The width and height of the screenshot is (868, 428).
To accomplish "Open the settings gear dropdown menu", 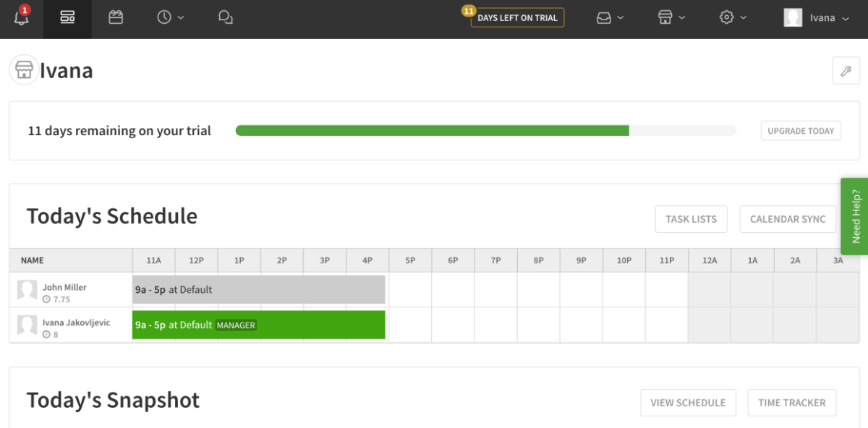I will (x=733, y=17).
